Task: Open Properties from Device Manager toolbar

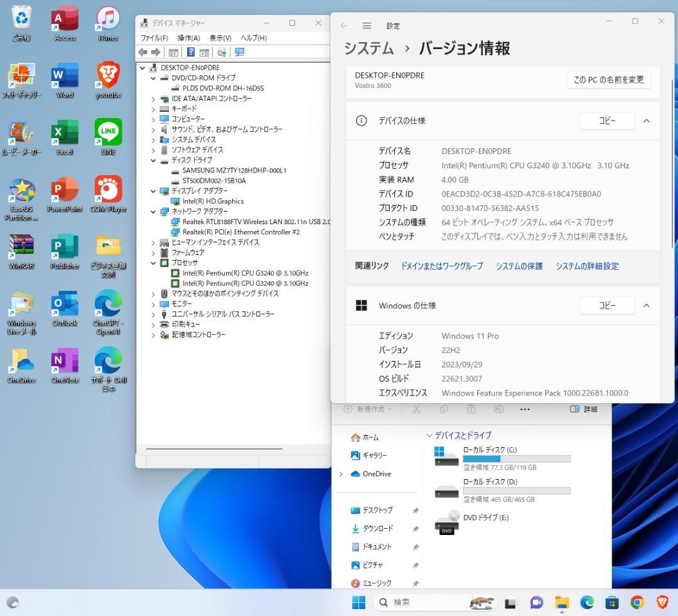Action: [x=173, y=51]
